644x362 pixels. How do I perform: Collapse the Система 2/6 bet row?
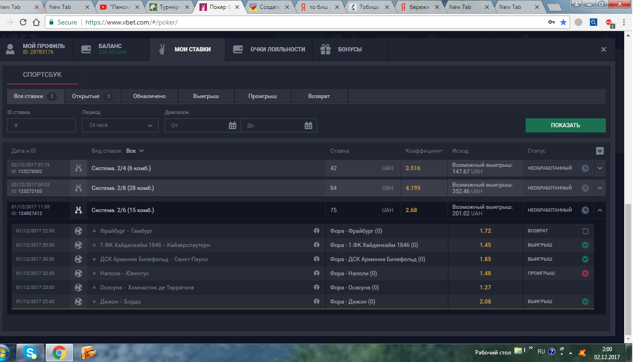coord(600,210)
